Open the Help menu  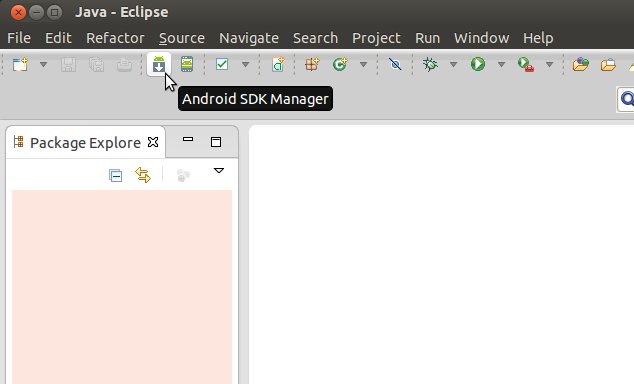(x=538, y=38)
